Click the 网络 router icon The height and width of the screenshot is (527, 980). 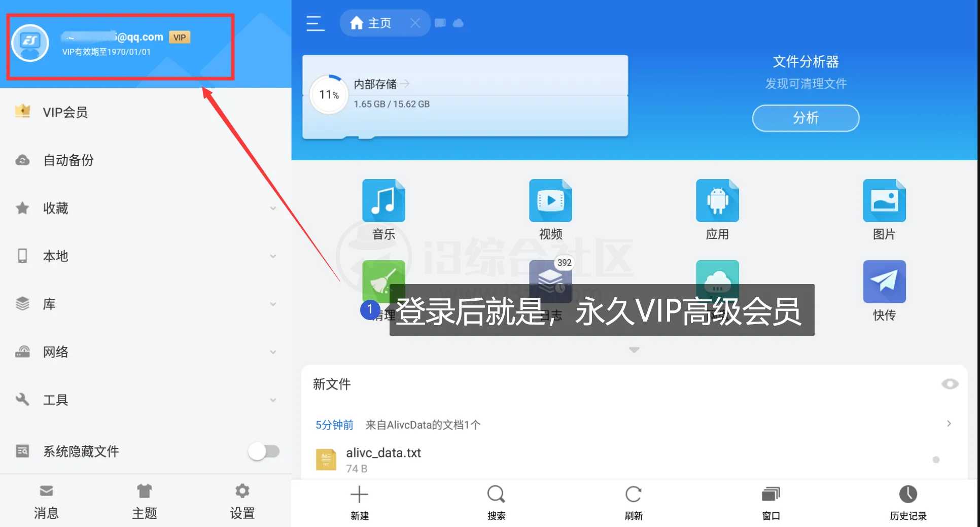pyautogui.click(x=22, y=352)
